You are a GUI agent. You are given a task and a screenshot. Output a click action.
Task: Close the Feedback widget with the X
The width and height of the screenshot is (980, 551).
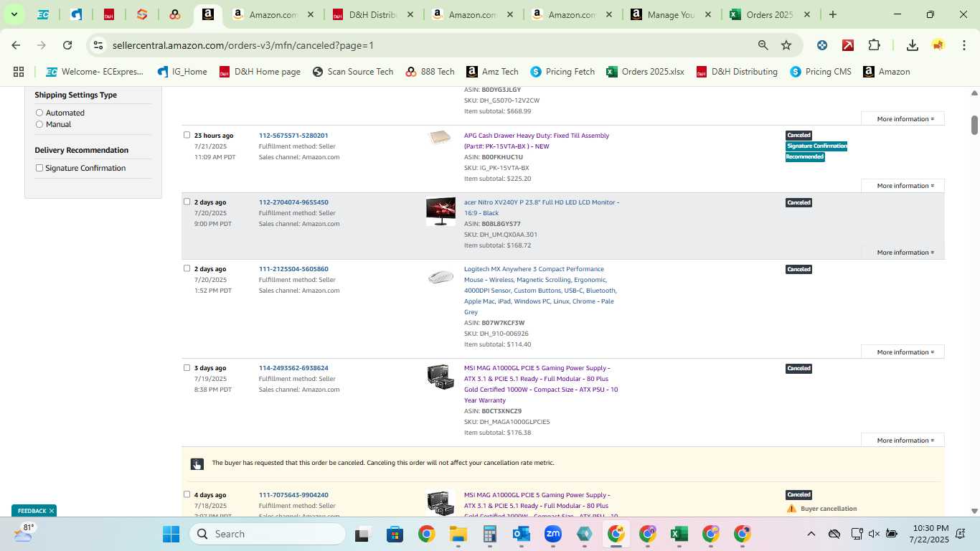[x=52, y=511]
